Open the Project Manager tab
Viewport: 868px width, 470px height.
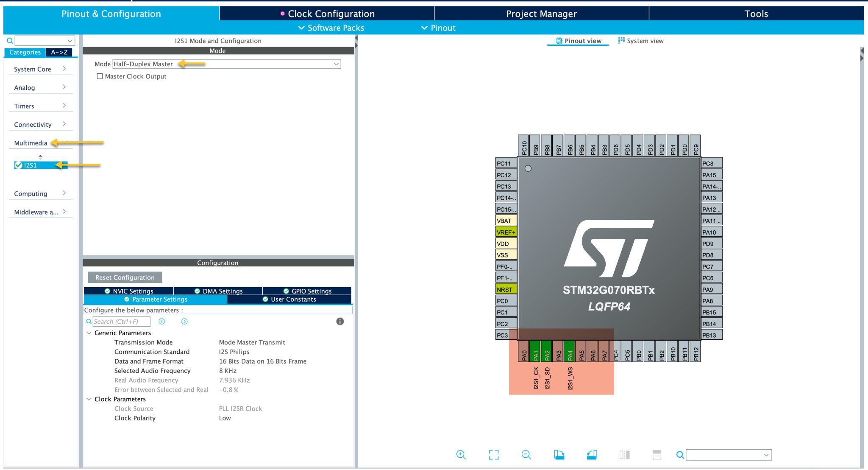(541, 14)
